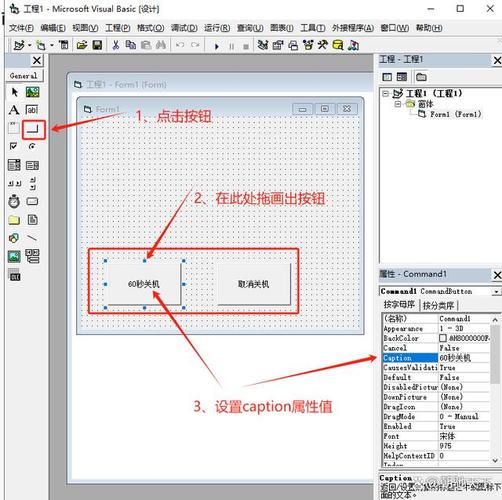Open the 文件(F) menu
This screenshot has height=500, width=502.
click(x=21, y=28)
